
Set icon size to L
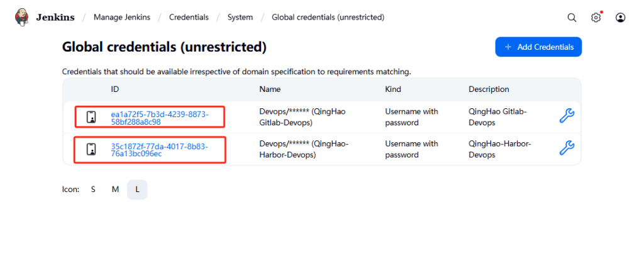click(137, 189)
